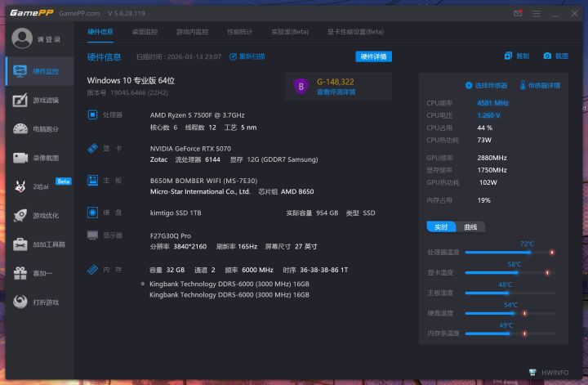588x385 pixels.
Task: Select the first Kingbank memory bullet
Action: point(142,284)
